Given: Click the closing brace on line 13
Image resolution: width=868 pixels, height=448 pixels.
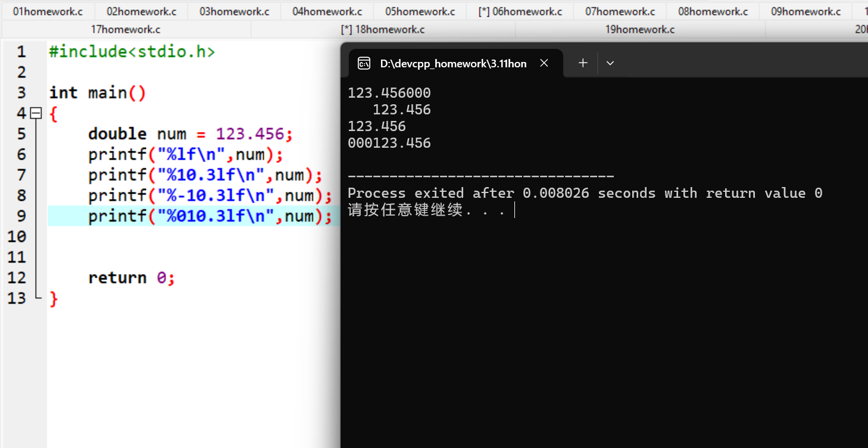Looking at the screenshot, I should [x=54, y=298].
